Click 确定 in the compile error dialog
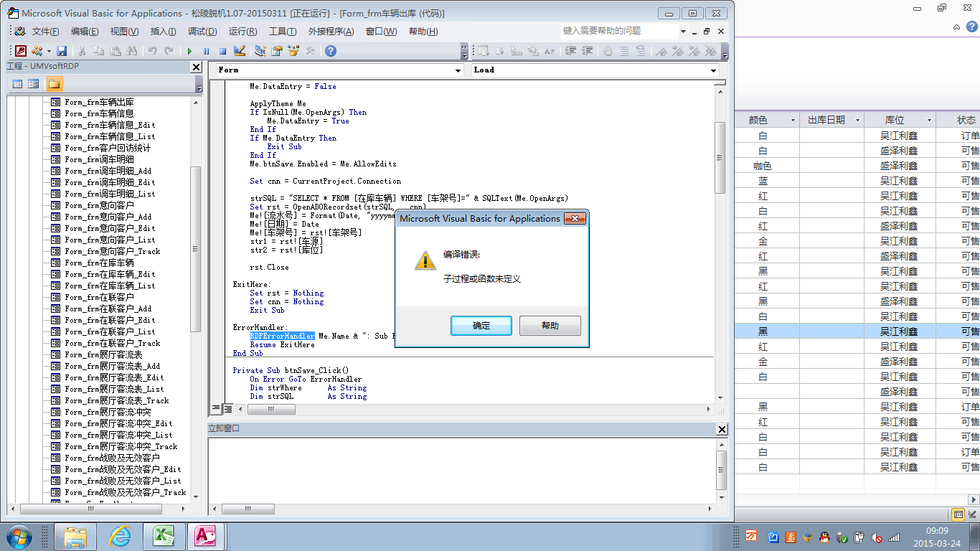980x551 pixels. click(481, 326)
